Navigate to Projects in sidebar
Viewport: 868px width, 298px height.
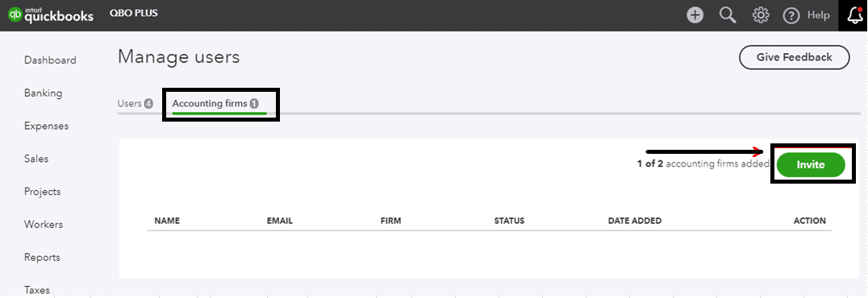click(43, 192)
